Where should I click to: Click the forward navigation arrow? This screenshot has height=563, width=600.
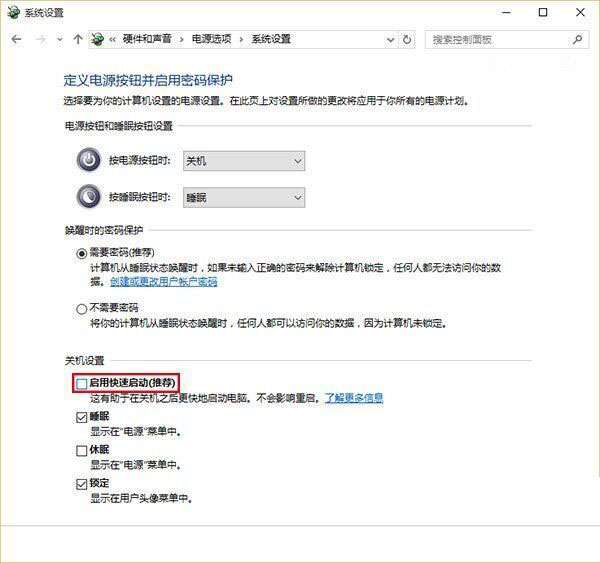coord(39,40)
